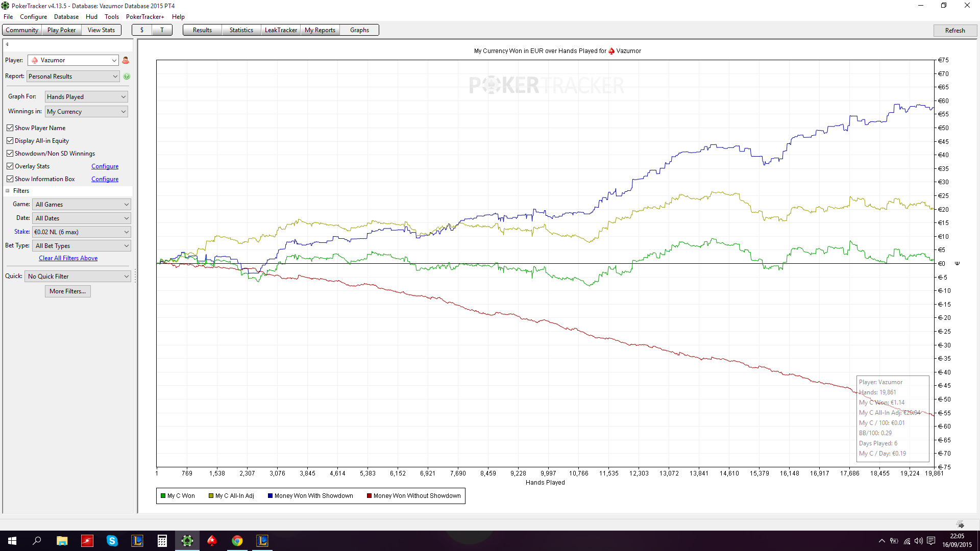
Task: Select tournaments T button
Action: [x=162, y=30]
